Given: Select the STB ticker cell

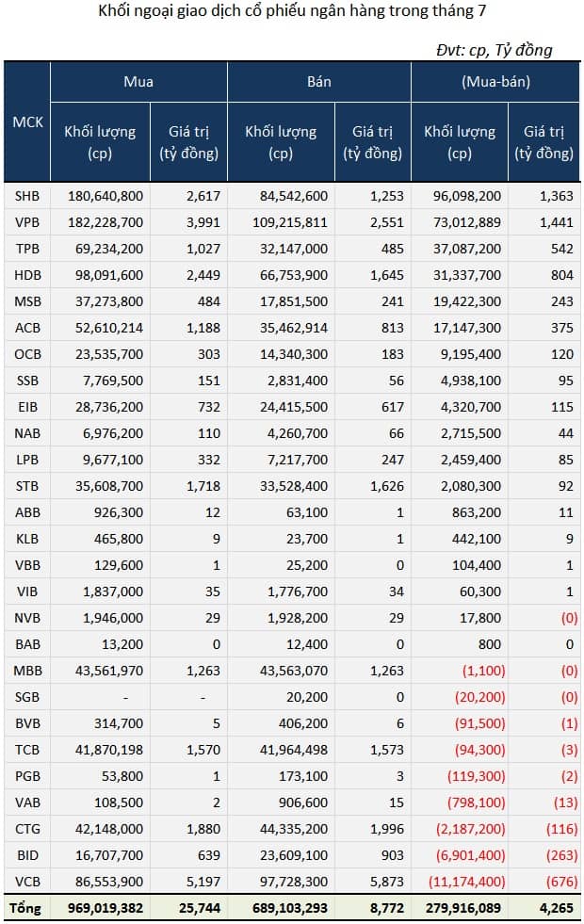Looking at the screenshot, I should pos(27,486).
